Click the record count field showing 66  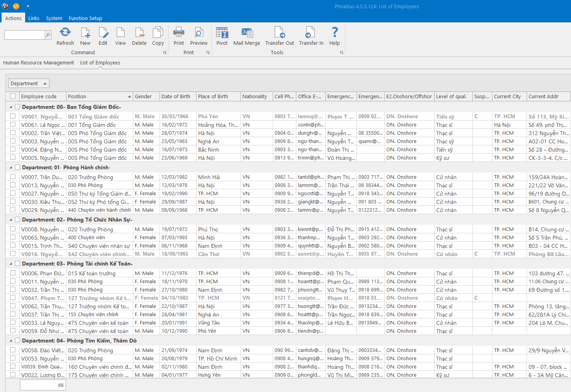[43, 385]
